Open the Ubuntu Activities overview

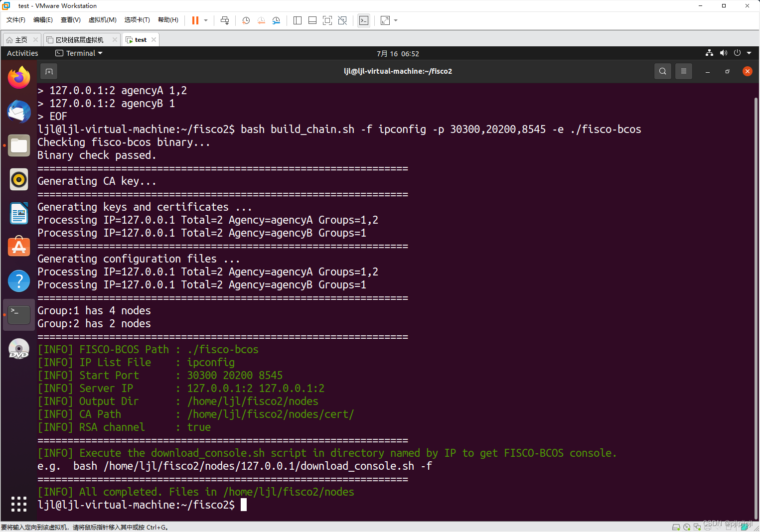point(22,53)
